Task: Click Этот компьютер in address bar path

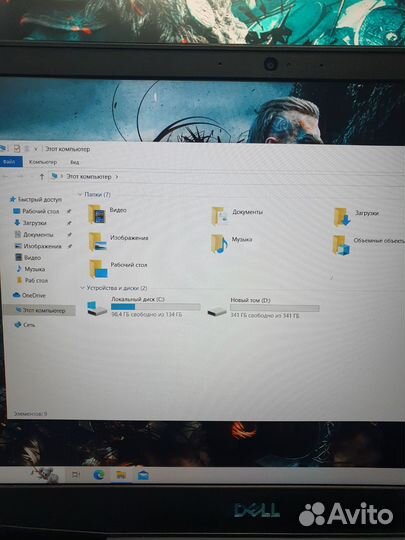Action: click(x=89, y=176)
